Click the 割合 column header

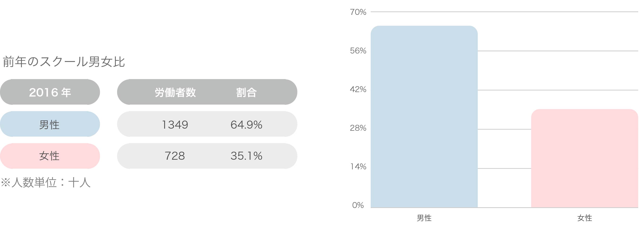coord(246,92)
